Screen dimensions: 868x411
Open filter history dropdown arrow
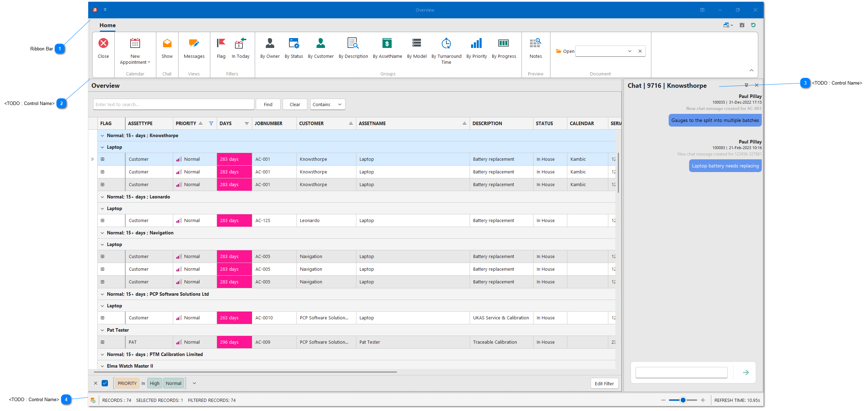[x=194, y=383]
